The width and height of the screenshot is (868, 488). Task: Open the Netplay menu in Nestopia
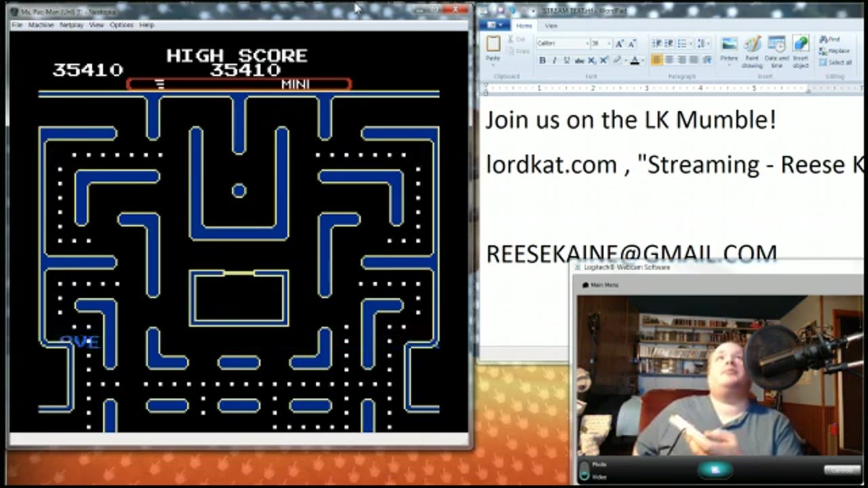click(71, 24)
